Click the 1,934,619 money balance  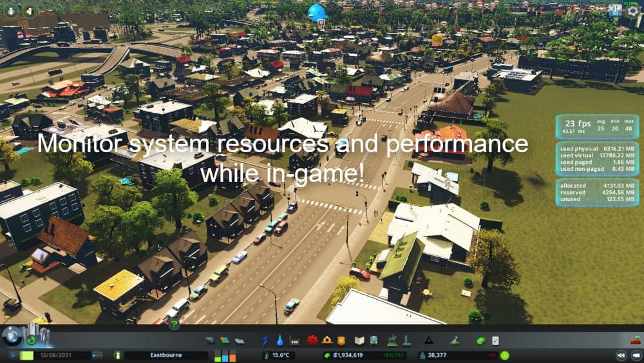(x=344, y=355)
